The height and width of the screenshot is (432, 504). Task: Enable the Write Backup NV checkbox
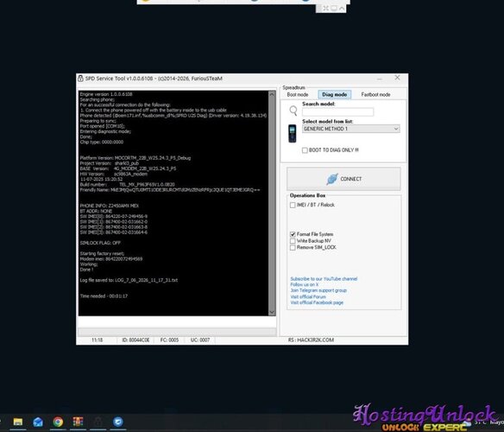293,241
